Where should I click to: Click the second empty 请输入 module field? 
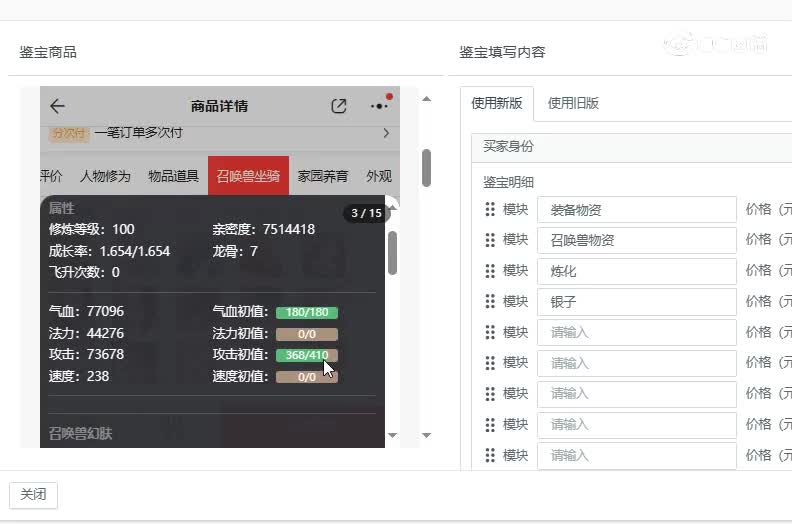tap(636, 363)
